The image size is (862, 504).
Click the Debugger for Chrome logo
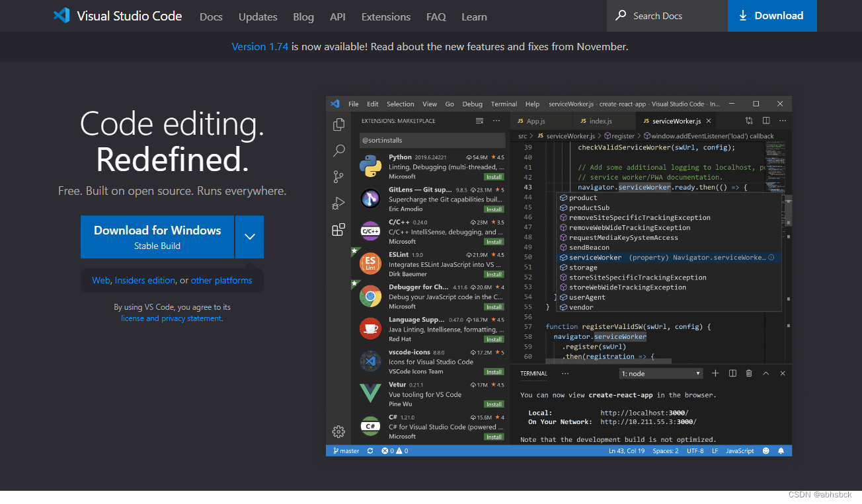tap(370, 296)
